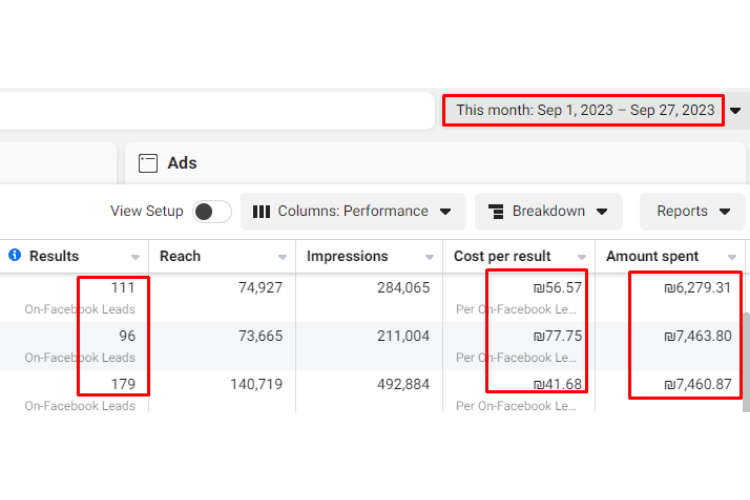
Task: Open the date range dropdown arrow
Action: (735, 111)
